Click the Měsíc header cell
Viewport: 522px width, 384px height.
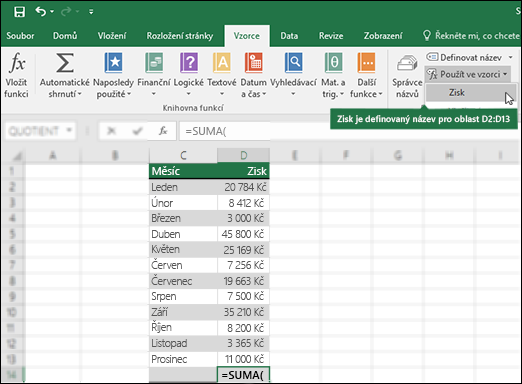(183, 171)
